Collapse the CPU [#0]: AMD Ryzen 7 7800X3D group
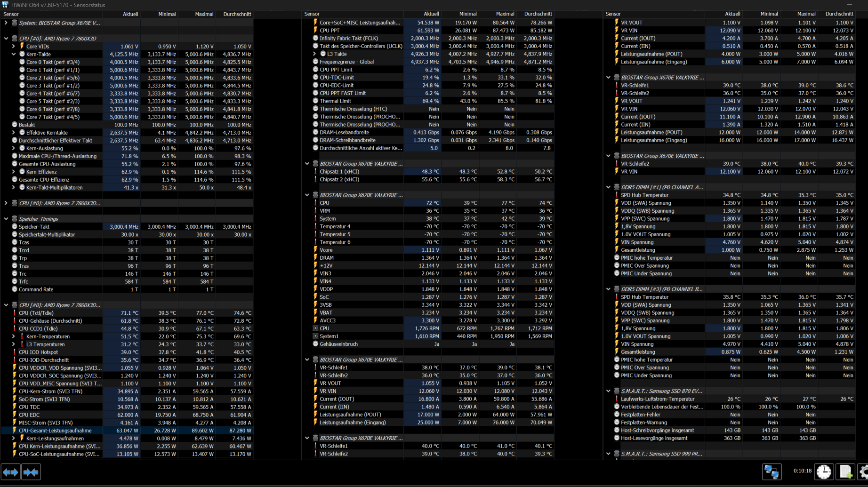 6,39
